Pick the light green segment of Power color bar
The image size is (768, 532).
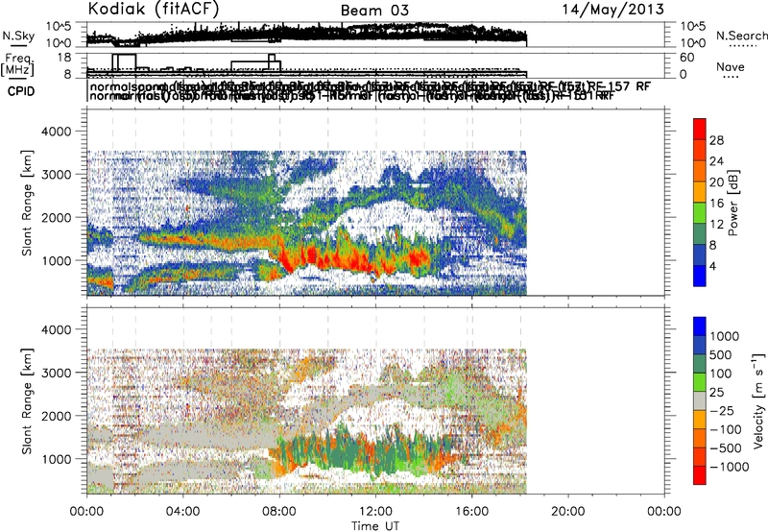click(x=700, y=213)
